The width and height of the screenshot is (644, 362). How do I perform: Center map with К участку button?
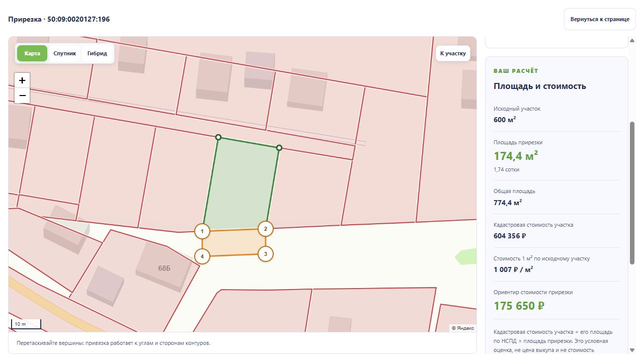coord(453,53)
